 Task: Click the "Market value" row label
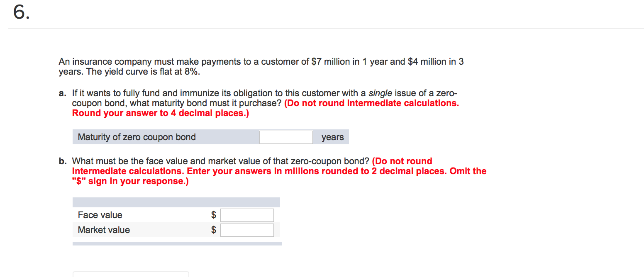click(104, 230)
